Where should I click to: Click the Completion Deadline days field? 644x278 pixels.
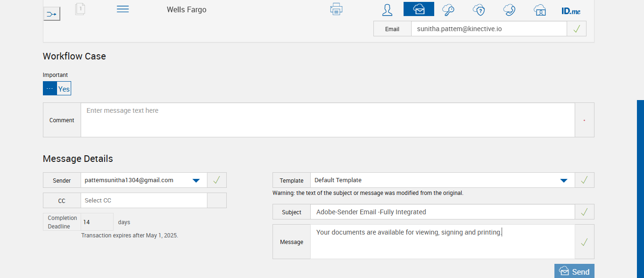97,222
